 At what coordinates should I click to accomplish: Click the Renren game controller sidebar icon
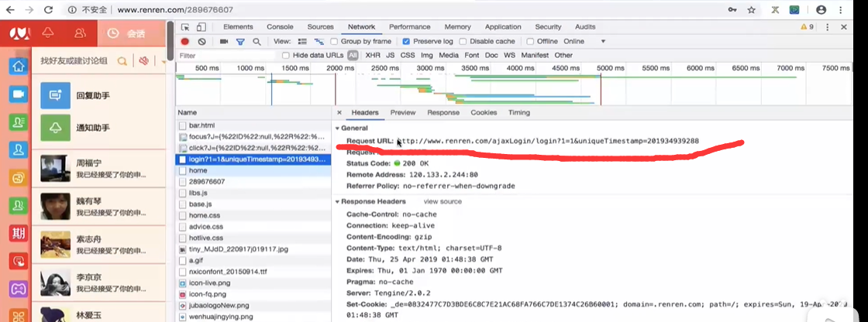pyautogui.click(x=19, y=288)
